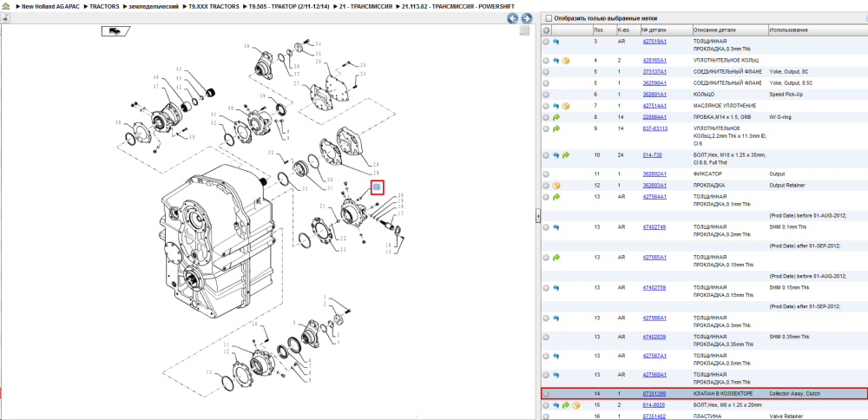Select the Speed Pick-Up usage cell
Viewport: 868px width, 420px height.
coord(786,95)
